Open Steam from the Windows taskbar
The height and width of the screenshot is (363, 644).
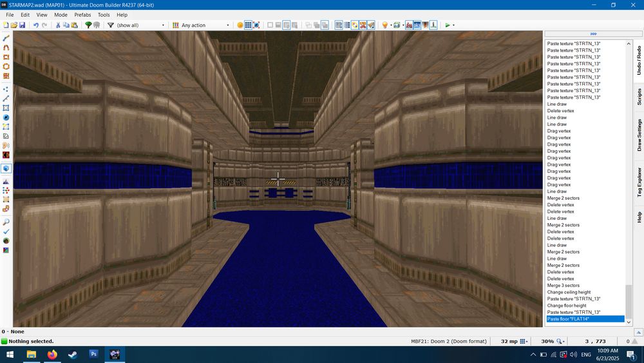pos(73,355)
